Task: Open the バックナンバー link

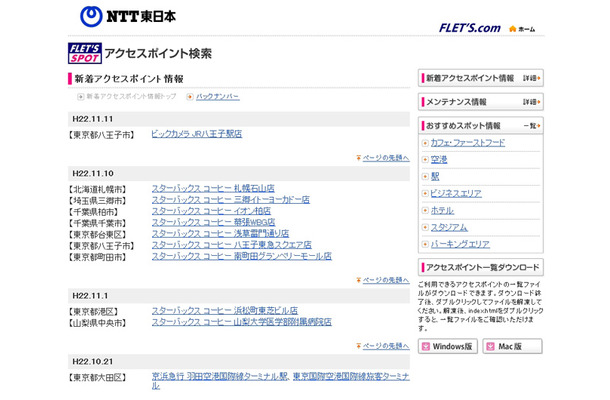Action: tap(217, 96)
